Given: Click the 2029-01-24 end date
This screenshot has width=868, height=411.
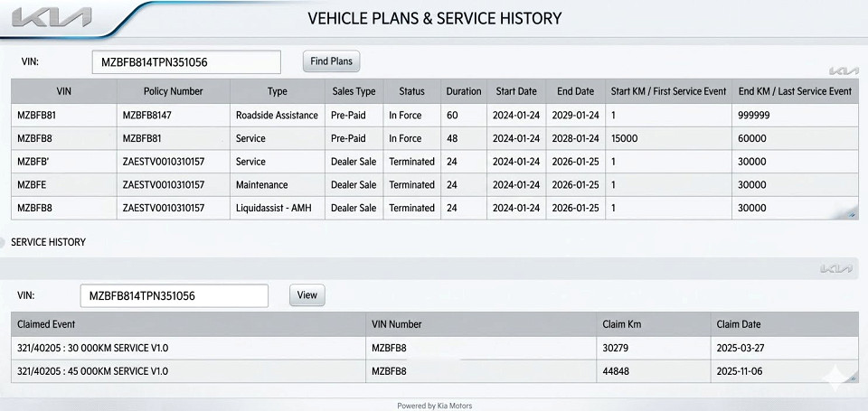Looking at the screenshot, I should pos(575,115).
